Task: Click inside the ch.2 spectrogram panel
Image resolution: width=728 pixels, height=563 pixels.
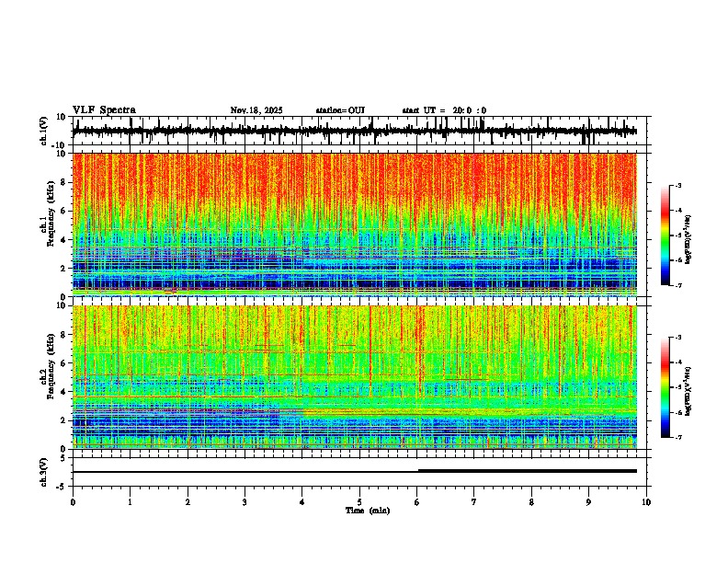Action: pyautogui.click(x=354, y=377)
